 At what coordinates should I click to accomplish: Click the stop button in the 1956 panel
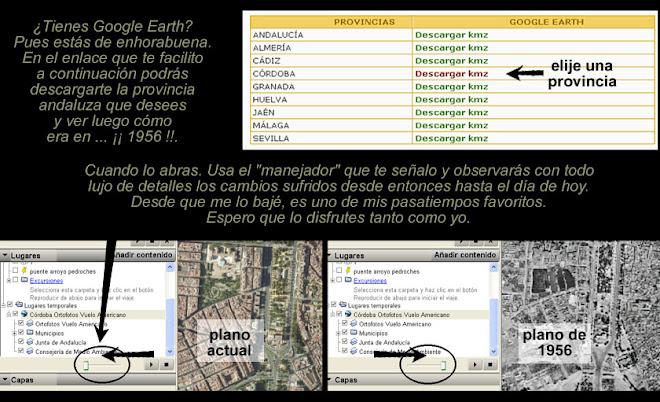tap(490, 365)
